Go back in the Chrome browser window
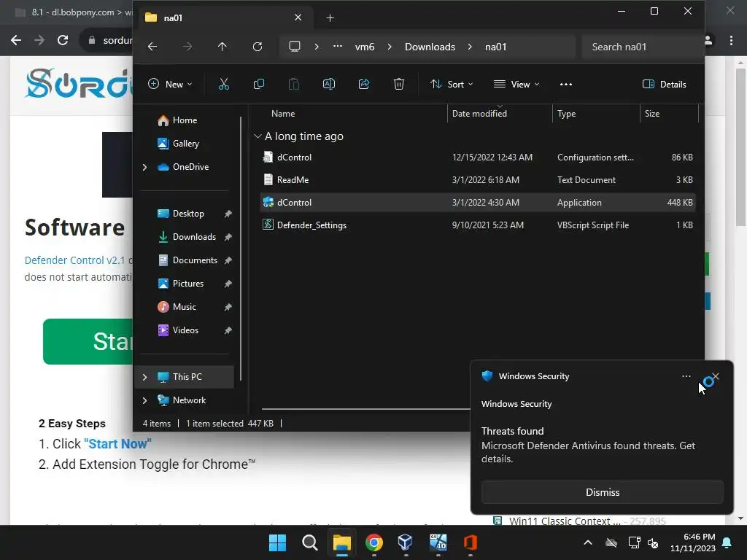 tap(16, 41)
